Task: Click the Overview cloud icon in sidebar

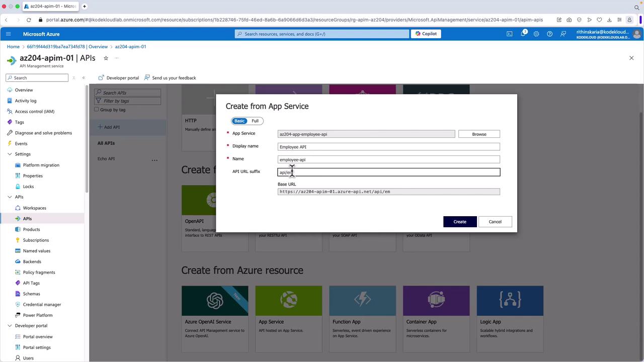Action: (10, 90)
